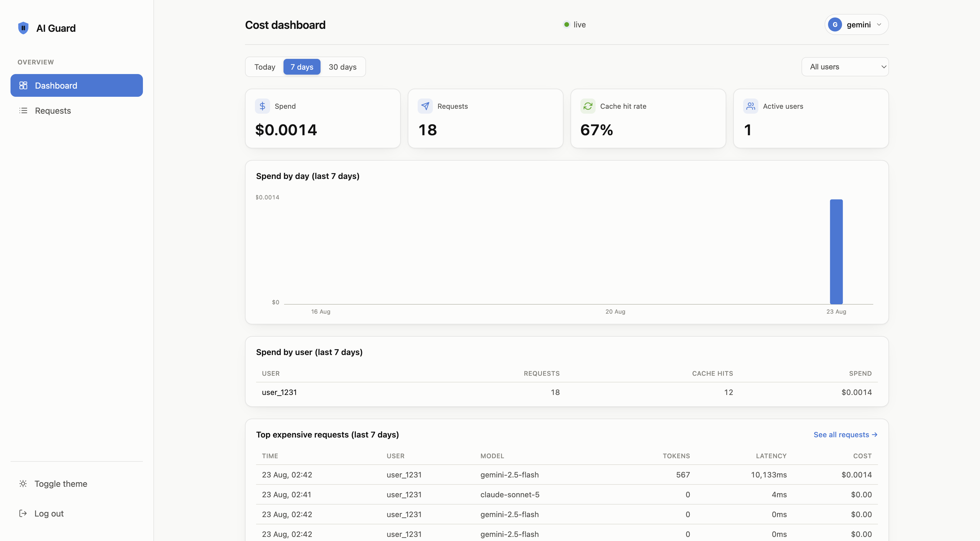
Task: Click the CACHE HITS column header
Action: click(x=712, y=373)
